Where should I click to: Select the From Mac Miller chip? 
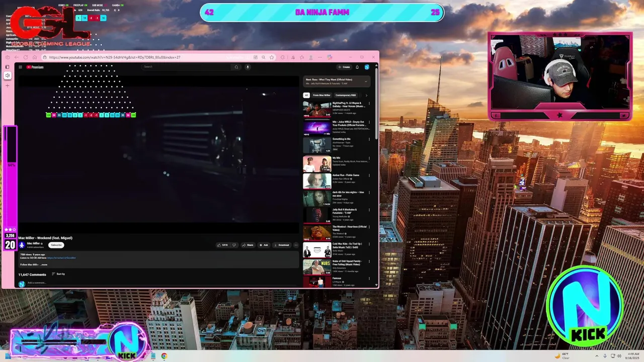[x=321, y=95]
